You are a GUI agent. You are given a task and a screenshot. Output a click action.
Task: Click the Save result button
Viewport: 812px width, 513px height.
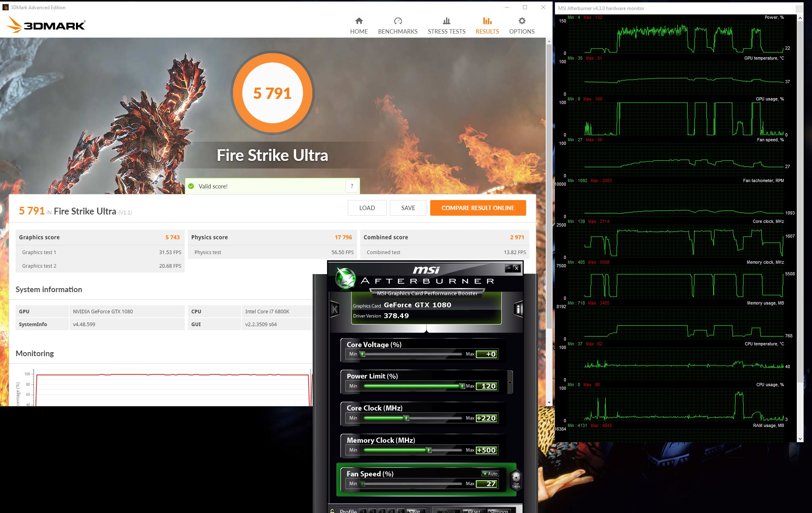point(408,208)
